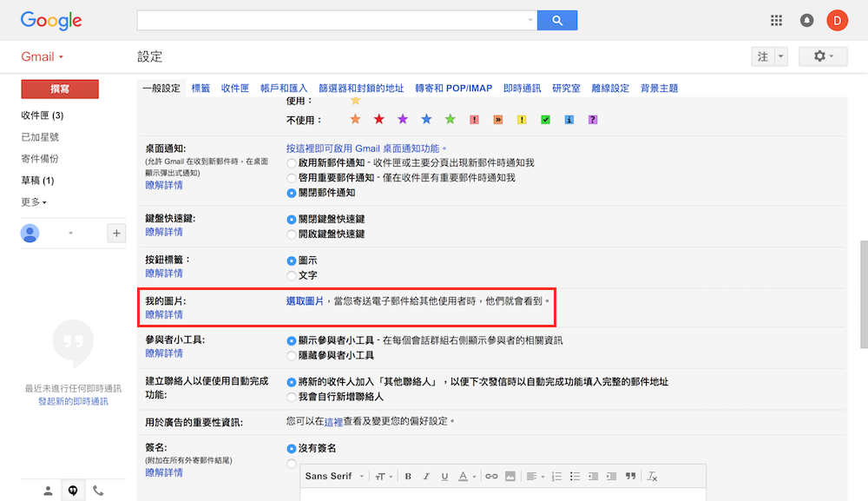The image size is (868, 501).
Task: Enable keyboard shortcuts radio option
Action: coord(292,234)
